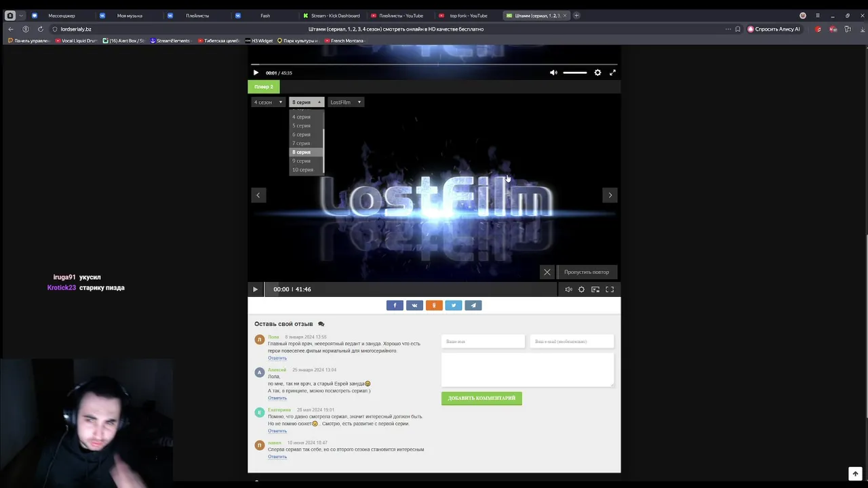
Task: Go to next episode arrow
Action: (x=610, y=195)
